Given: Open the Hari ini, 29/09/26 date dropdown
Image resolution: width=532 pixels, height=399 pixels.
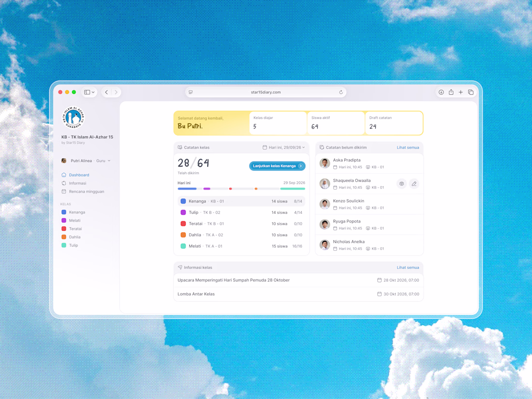Looking at the screenshot, I should (x=283, y=148).
